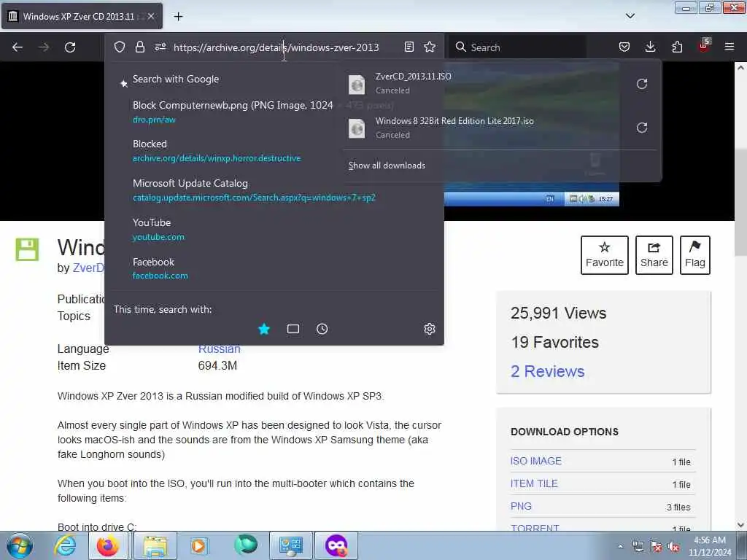747x560 pixels.
Task: Click the URL address field
Action: click(276, 47)
